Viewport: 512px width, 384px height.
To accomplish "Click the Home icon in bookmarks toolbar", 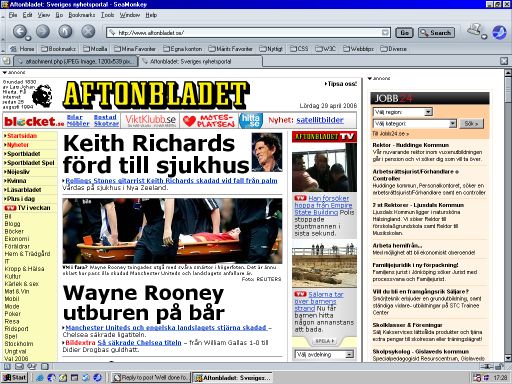I will tap(13, 49).
